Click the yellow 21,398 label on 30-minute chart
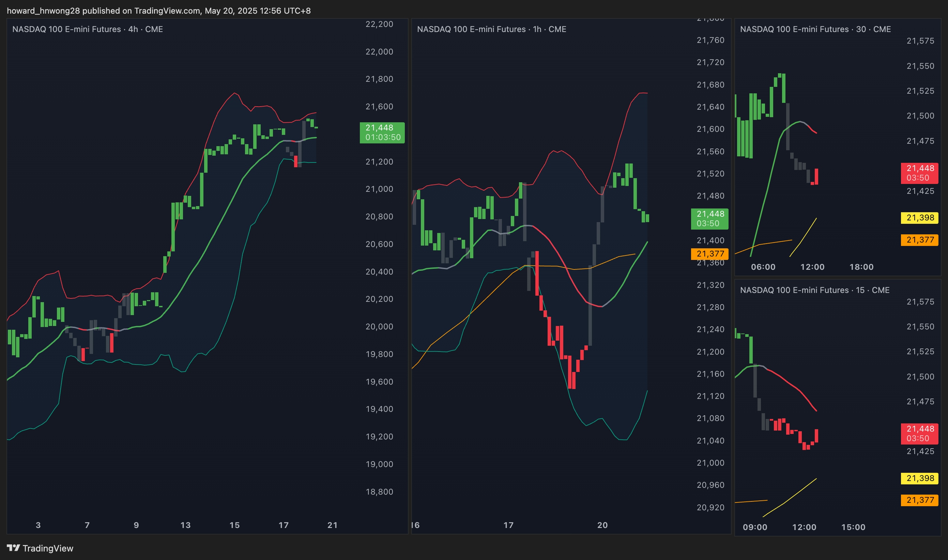Screen dimensions: 948x560 (919, 218)
